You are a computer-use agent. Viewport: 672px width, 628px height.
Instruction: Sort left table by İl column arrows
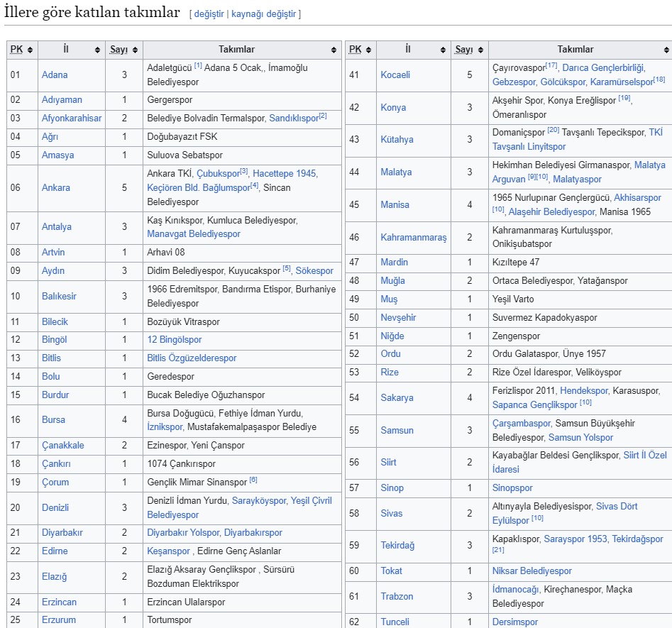click(98, 50)
